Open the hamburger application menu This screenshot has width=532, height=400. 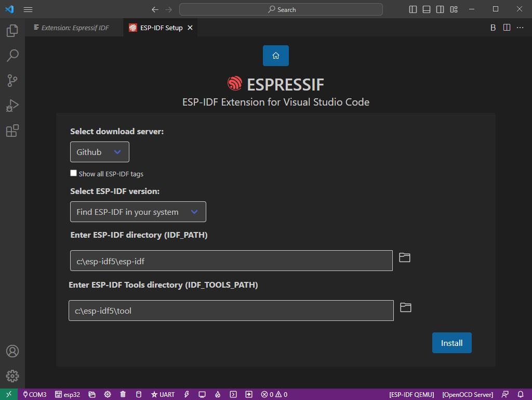(x=28, y=9)
